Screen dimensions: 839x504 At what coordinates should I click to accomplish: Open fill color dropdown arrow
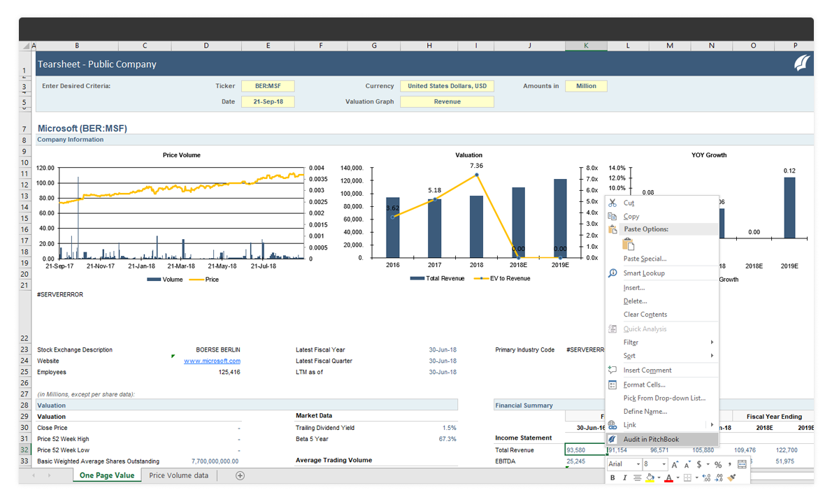click(659, 478)
